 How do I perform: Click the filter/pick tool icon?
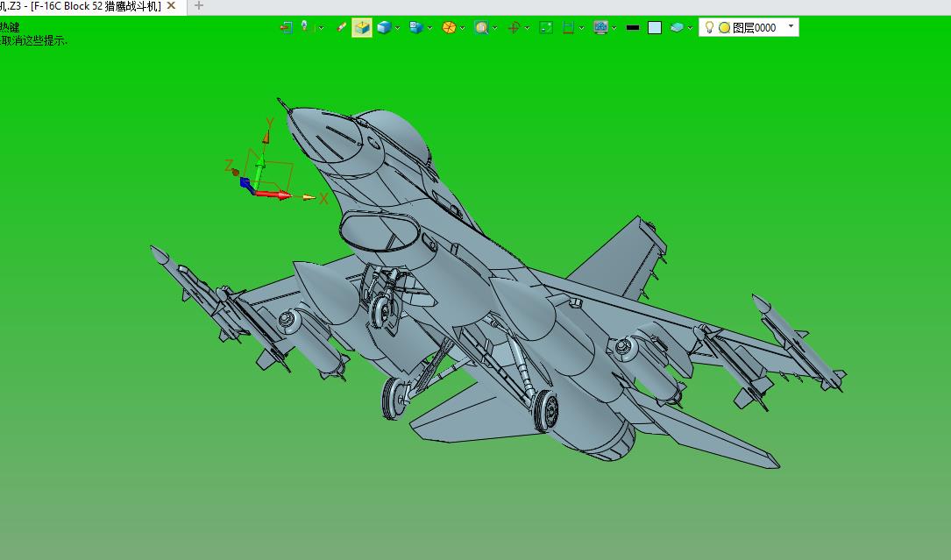pos(306,26)
